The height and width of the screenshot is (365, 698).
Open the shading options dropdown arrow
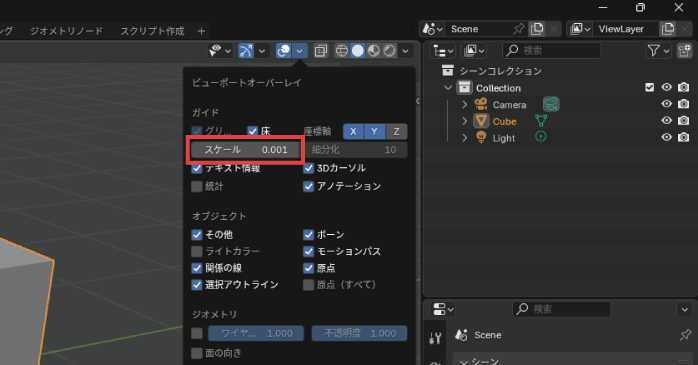pos(406,51)
